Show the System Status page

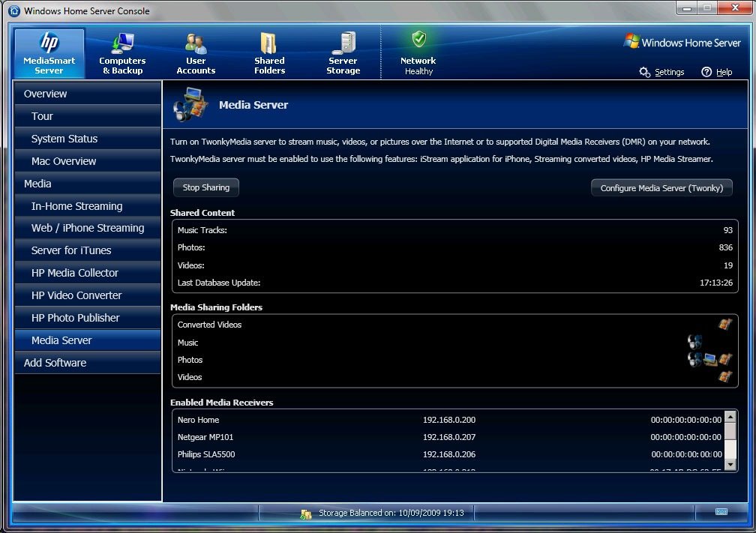tap(87, 139)
